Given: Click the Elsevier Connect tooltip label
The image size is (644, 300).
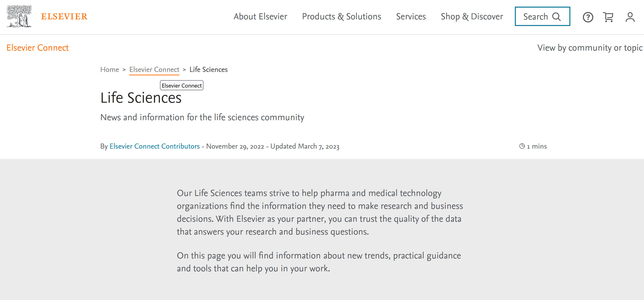Looking at the screenshot, I should pyautogui.click(x=182, y=85).
